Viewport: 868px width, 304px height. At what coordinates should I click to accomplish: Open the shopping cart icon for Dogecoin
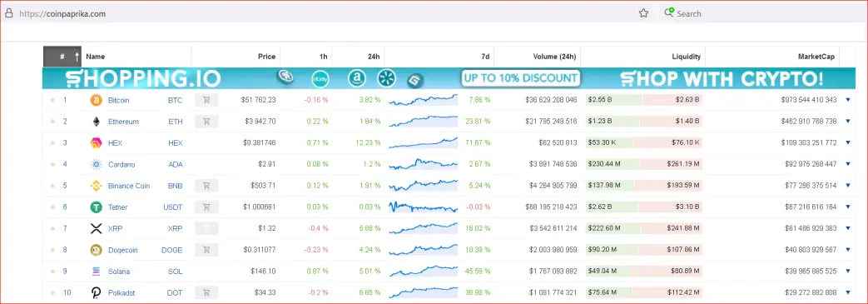(206, 250)
